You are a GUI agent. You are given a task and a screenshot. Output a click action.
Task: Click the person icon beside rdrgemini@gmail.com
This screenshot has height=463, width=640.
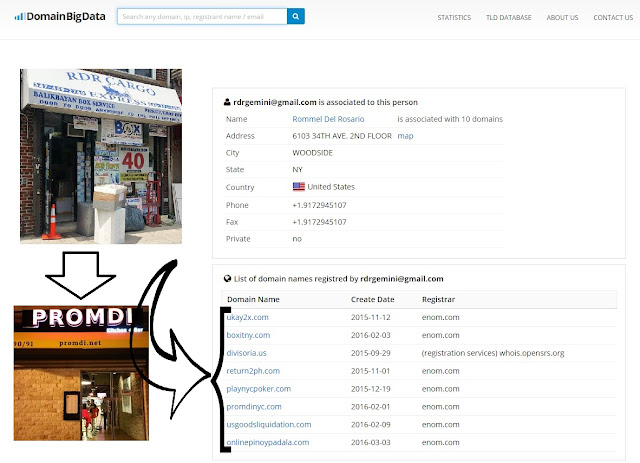[227, 102]
